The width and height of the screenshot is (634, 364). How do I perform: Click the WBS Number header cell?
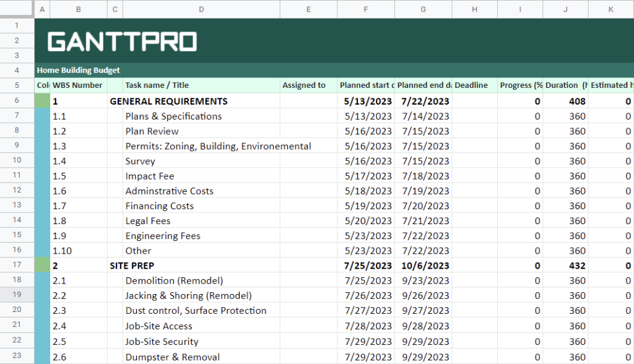pos(78,85)
